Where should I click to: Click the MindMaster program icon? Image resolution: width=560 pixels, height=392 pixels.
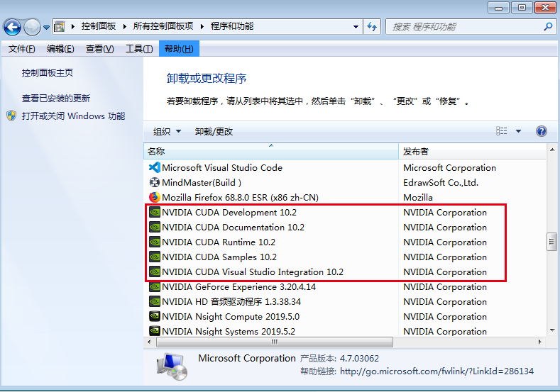[x=154, y=183]
